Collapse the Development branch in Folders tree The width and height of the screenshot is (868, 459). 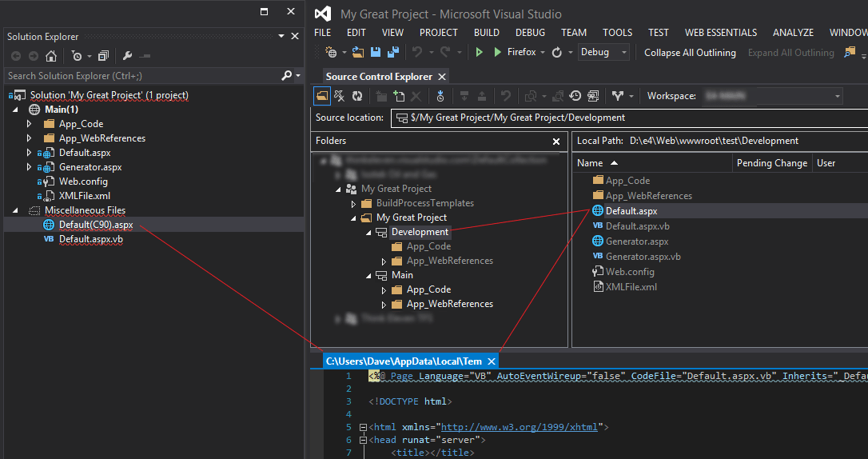[x=368, y=233]
